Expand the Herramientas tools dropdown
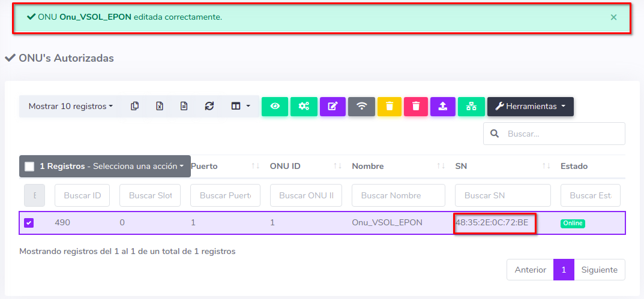This screenshot has height=299, width=644. 530,106
